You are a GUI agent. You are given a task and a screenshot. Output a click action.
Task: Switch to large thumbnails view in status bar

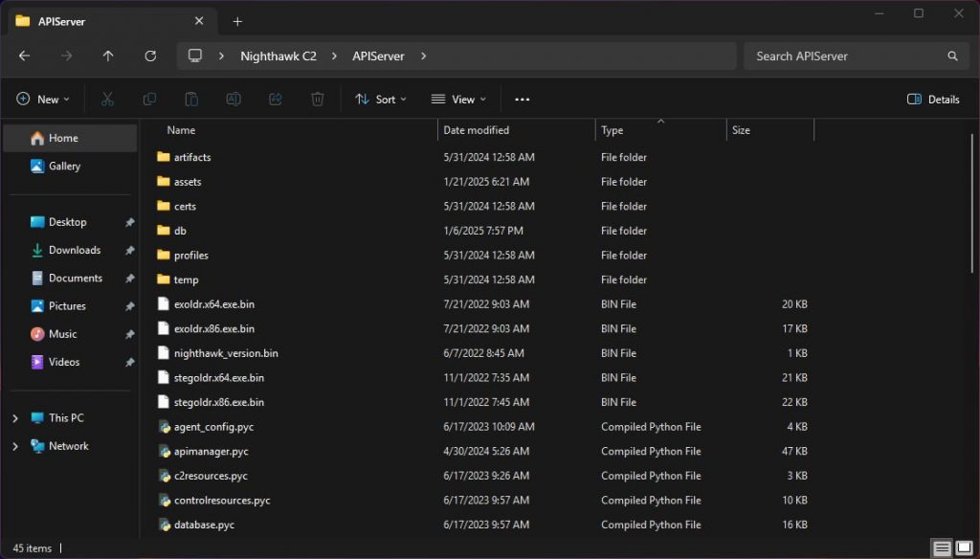tap(965, 548)
